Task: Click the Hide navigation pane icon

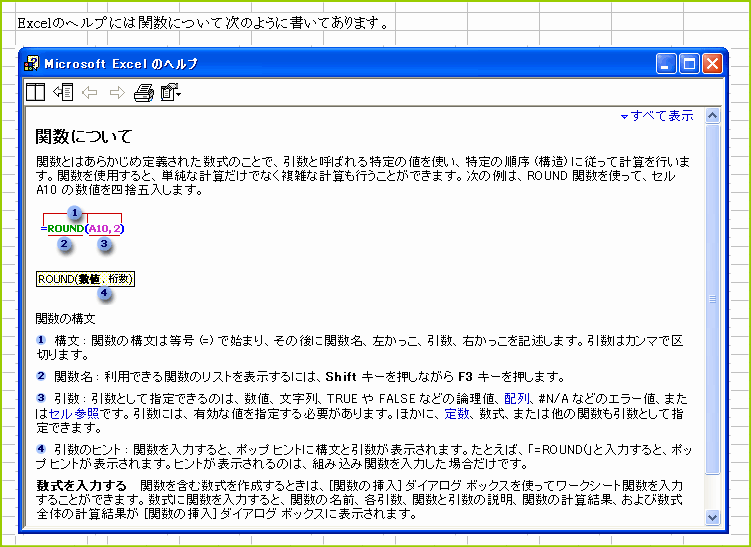Action: pyautogui.click(x=63, y=92)
